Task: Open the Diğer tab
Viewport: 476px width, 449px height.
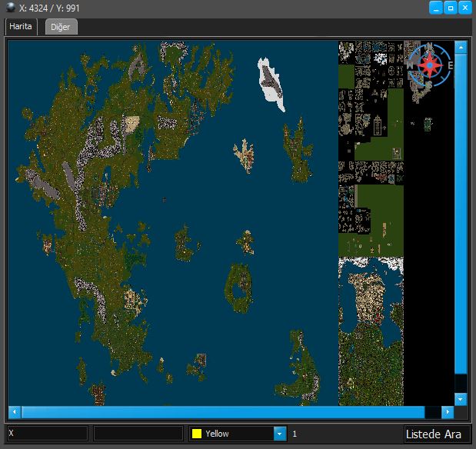Action: coord(61,27)
